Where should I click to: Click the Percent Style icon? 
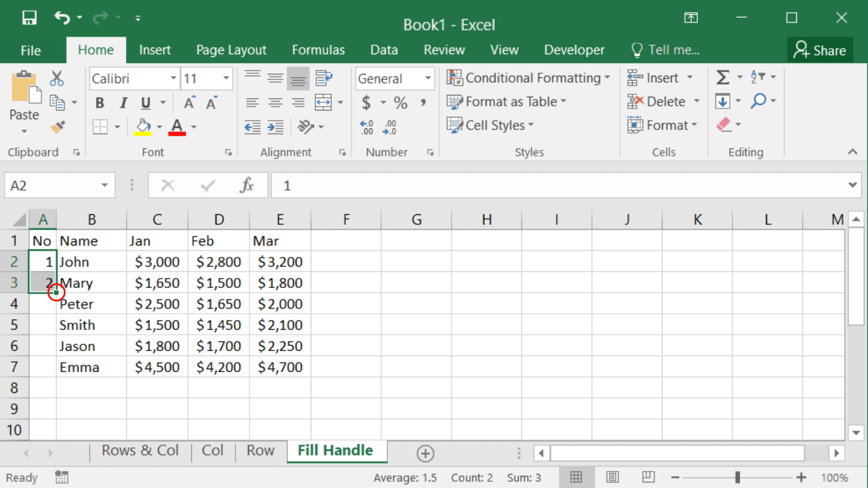point(401,103)
